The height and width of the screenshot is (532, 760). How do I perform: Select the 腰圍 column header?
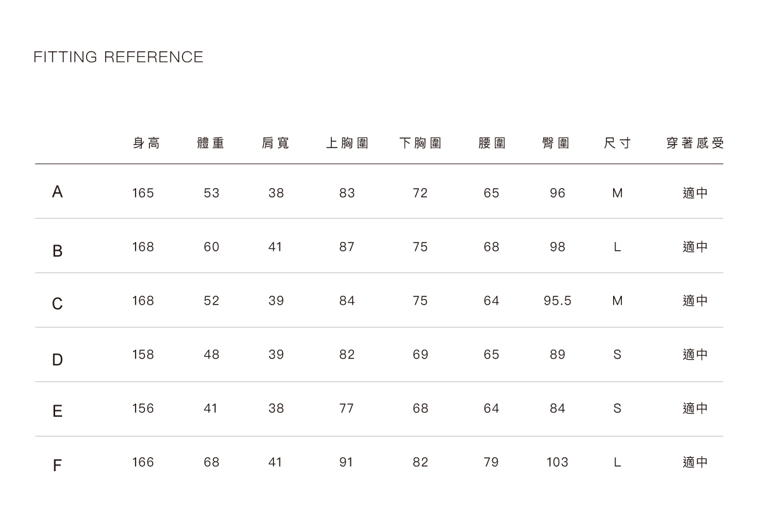click(491, 143)
